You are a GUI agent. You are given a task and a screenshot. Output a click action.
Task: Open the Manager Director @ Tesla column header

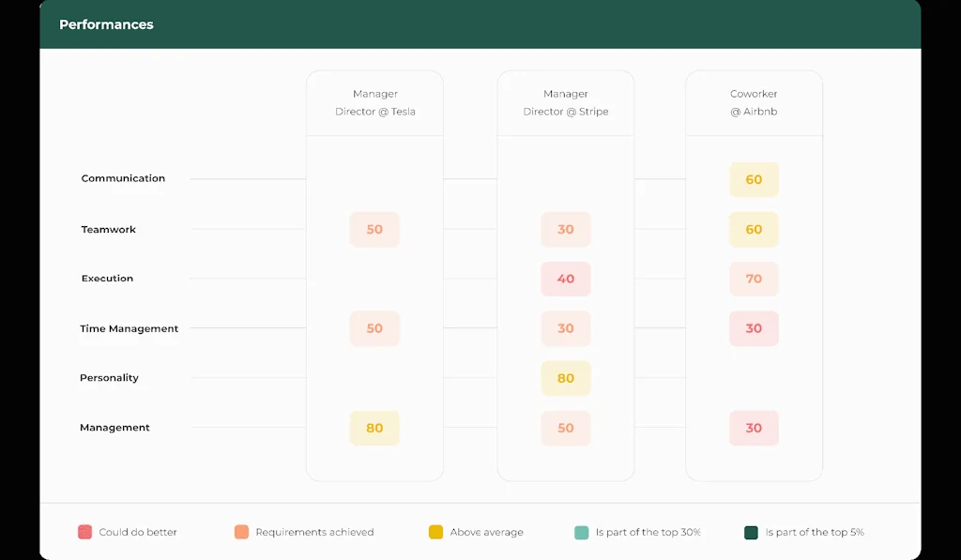coord(374,102)
